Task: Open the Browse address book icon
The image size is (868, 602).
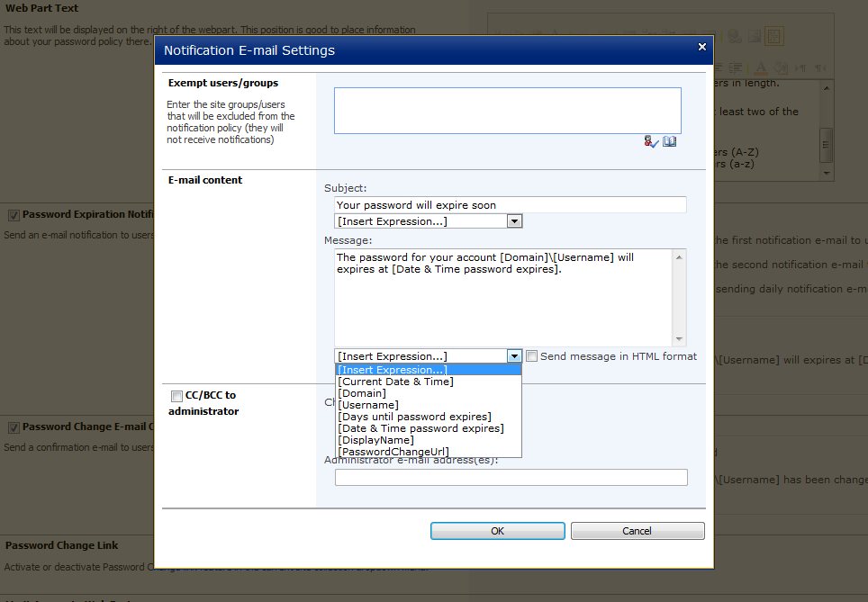Action: coord(669,142)
